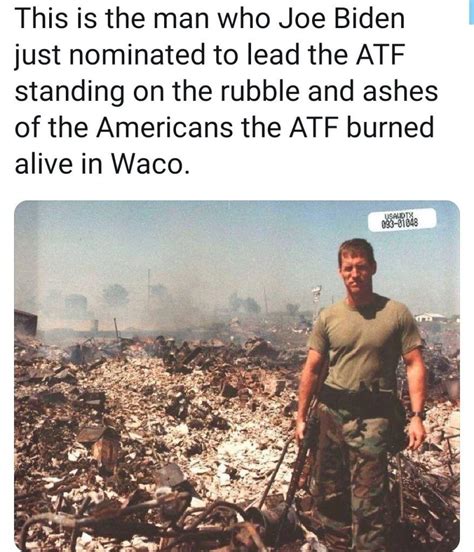Open the attached photo of burned rubble
474x552 pixels.
pyautogui.click(x=237, y=376)
